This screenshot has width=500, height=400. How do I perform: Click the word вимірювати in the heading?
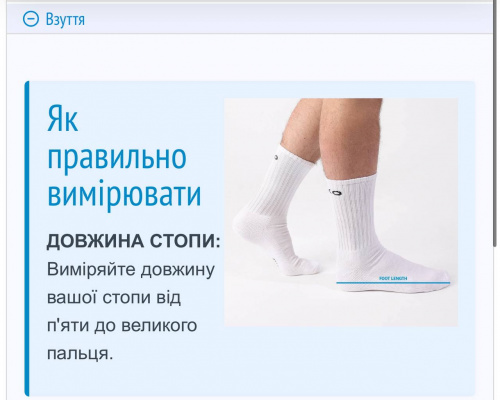124,193
